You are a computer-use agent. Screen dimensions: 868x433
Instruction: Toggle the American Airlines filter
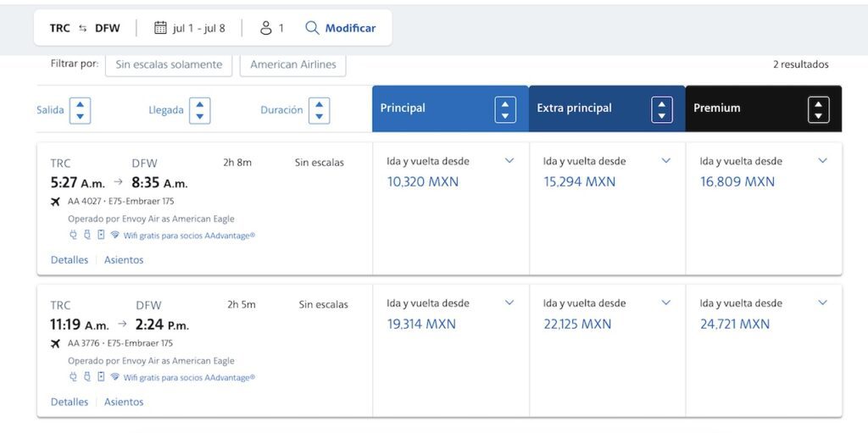(x=292, y=64)
